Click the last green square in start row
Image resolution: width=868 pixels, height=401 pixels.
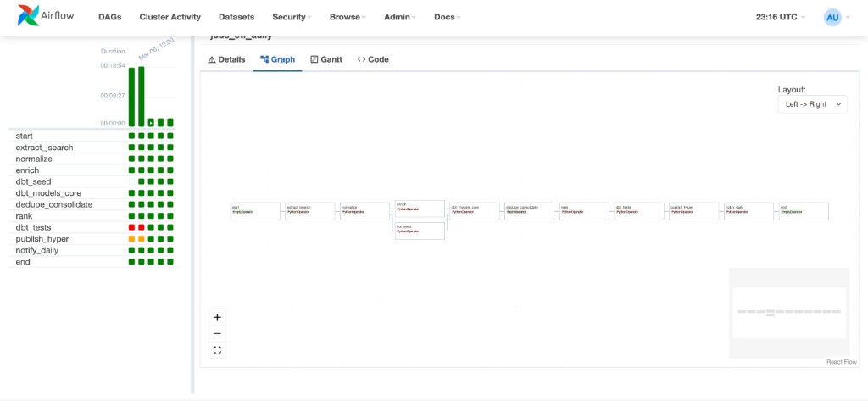pos(170,136)
